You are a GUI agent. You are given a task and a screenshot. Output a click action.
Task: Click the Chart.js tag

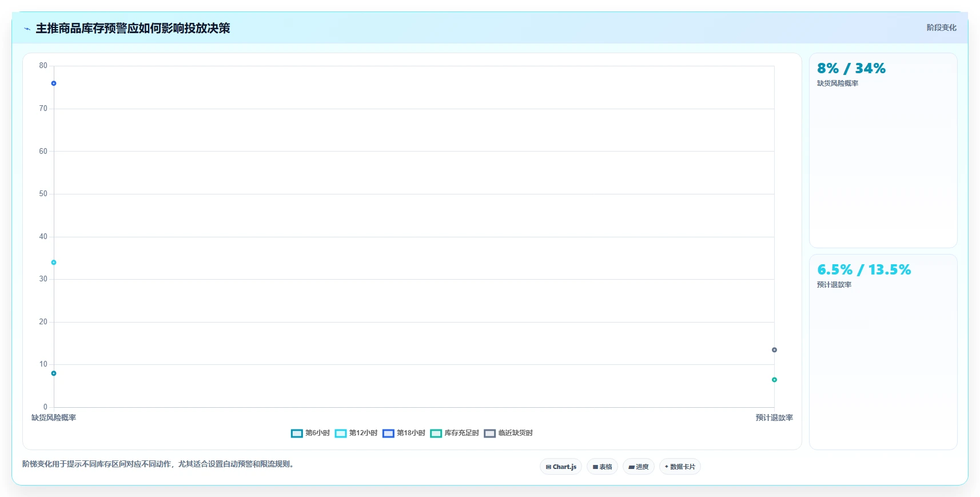pos(561,467)
